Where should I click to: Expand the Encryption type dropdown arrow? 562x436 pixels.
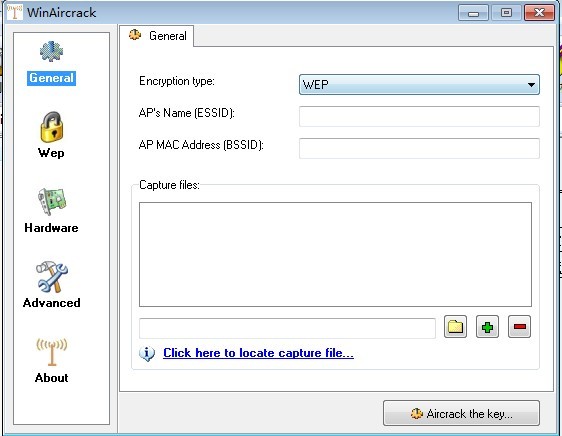[x=531, y=85]
